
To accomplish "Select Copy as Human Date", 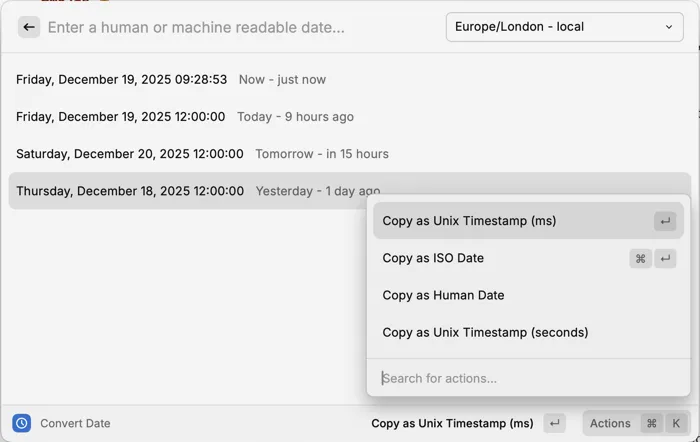I will tap(443, 295).
